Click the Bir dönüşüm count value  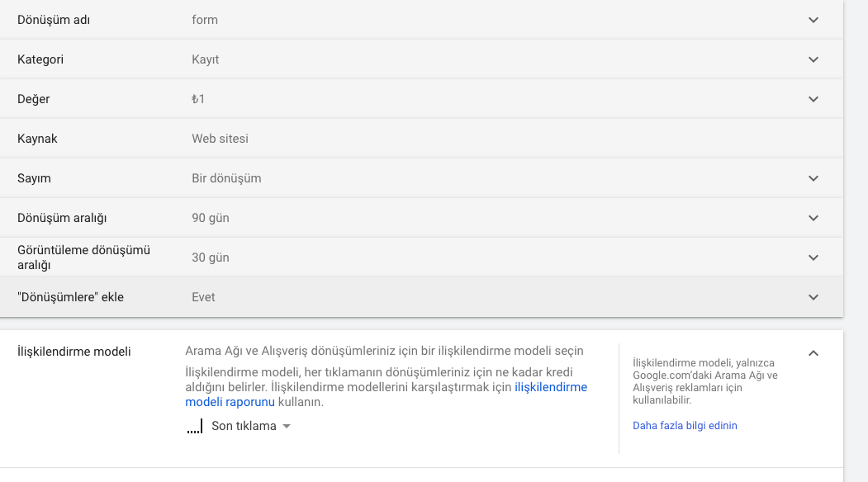(x=226, y=178)
